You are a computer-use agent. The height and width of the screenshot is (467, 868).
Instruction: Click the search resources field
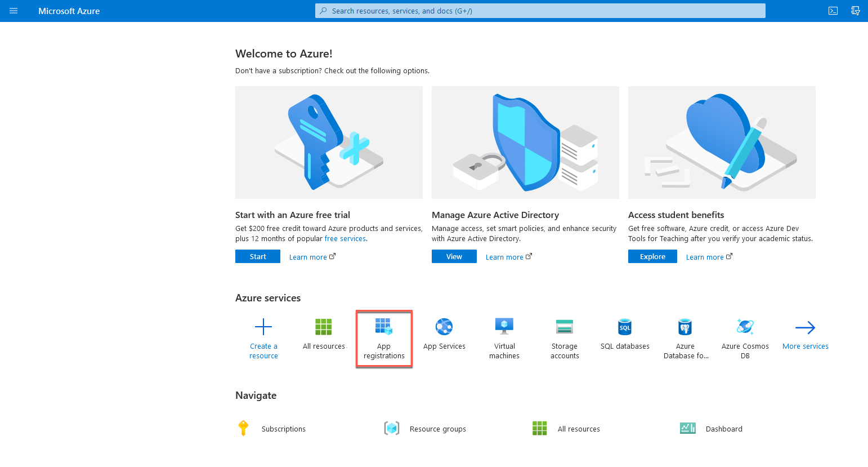coord(540,11)
